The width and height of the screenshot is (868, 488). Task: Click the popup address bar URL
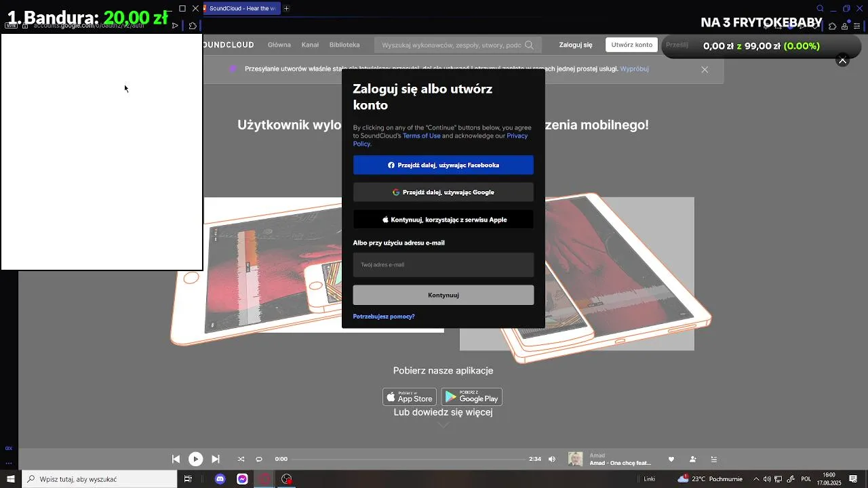pyautogui.click(x=89, y=25)
